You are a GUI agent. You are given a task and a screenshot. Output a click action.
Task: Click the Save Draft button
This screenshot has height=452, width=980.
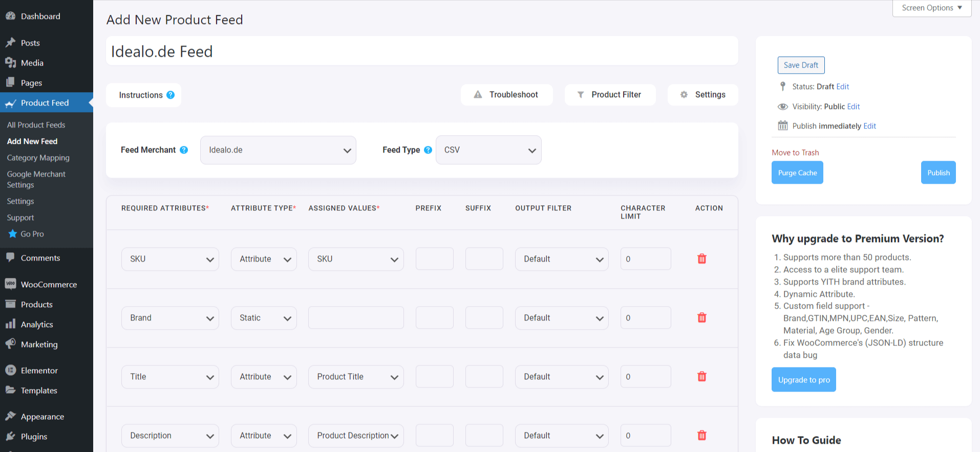(x=800, y=65)
